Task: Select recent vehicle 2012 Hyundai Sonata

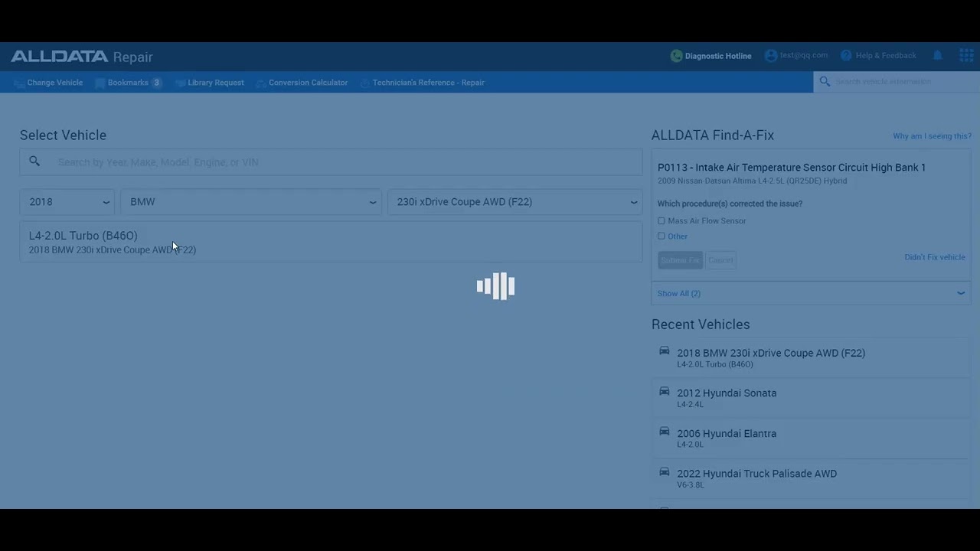Action: click(x=811, y=397)
